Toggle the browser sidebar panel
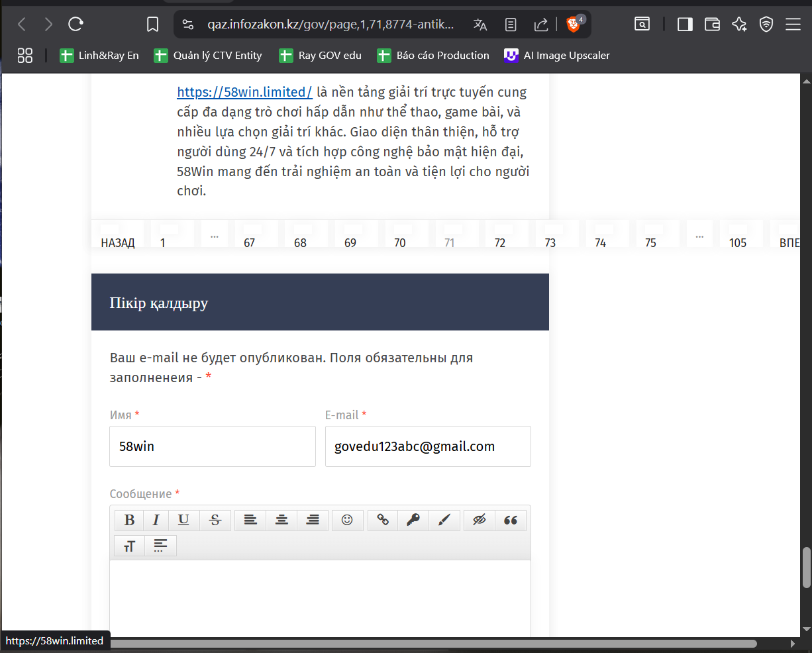This screenshot has height=653, width=812. (x=685, y=25)
